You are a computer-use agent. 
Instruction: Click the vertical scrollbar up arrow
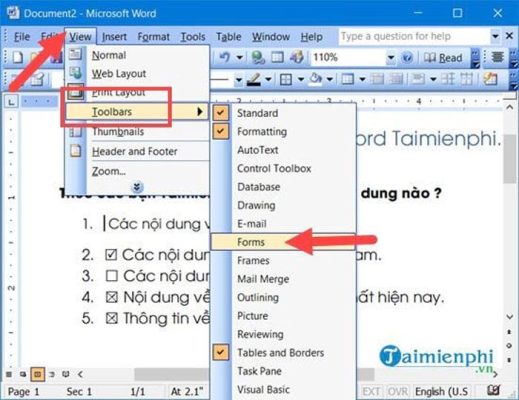510,108
